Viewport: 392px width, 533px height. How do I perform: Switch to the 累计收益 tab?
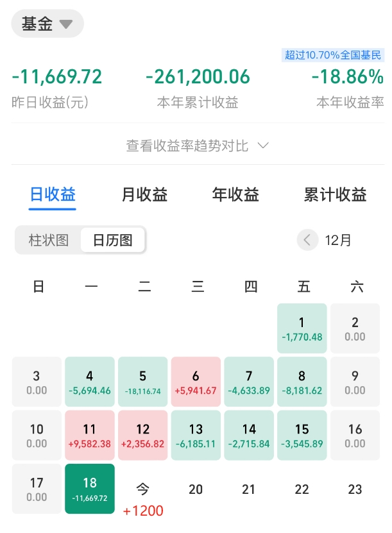click(336, 195)
